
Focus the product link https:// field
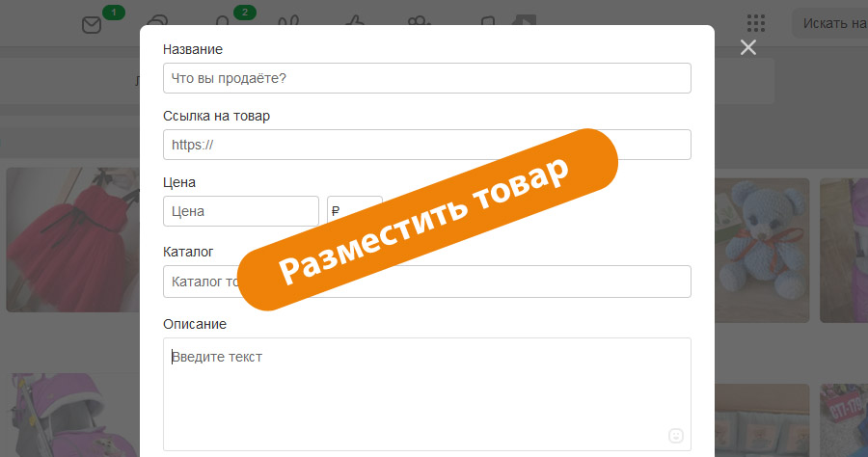[427, 145]
